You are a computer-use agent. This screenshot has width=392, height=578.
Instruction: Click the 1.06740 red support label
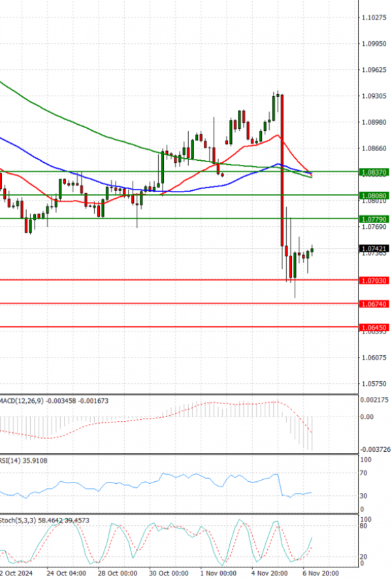click(x=374, y=304)
